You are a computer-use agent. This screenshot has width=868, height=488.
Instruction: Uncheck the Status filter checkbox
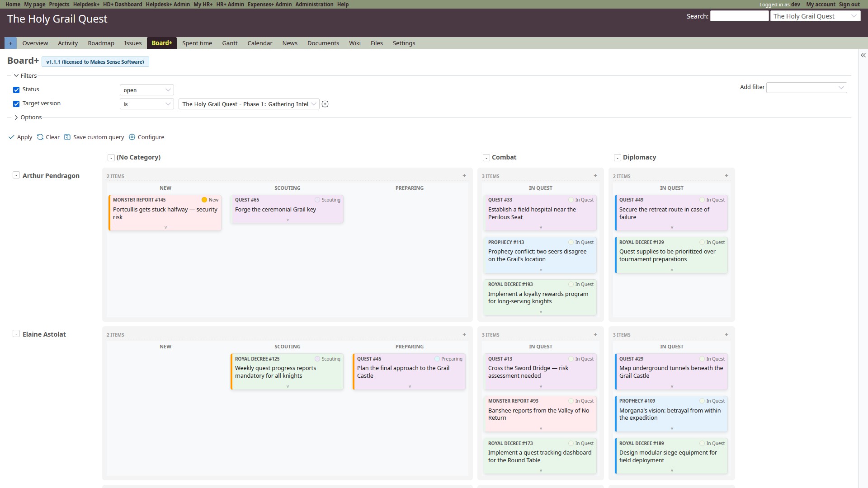pos(16,89)
